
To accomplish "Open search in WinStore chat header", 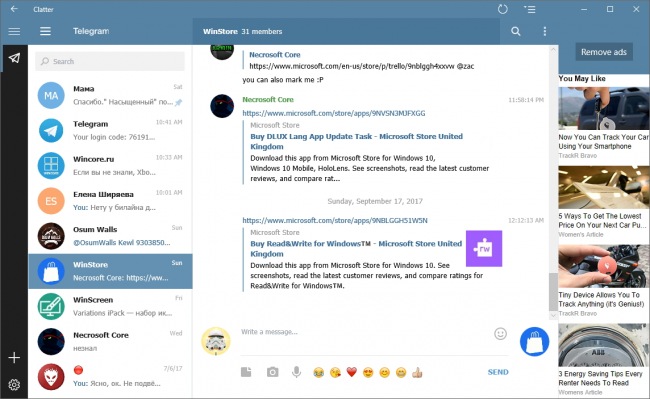I will [516, 31].
